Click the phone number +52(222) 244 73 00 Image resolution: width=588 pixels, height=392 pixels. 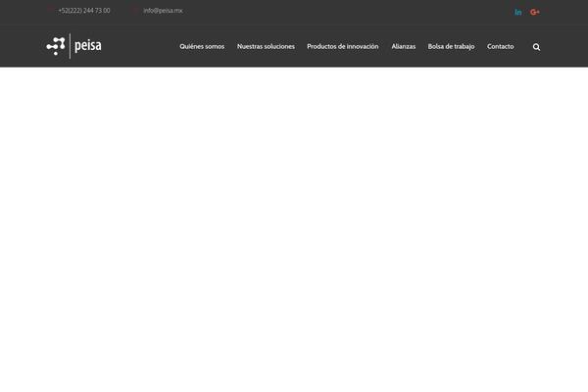(84, 11)
